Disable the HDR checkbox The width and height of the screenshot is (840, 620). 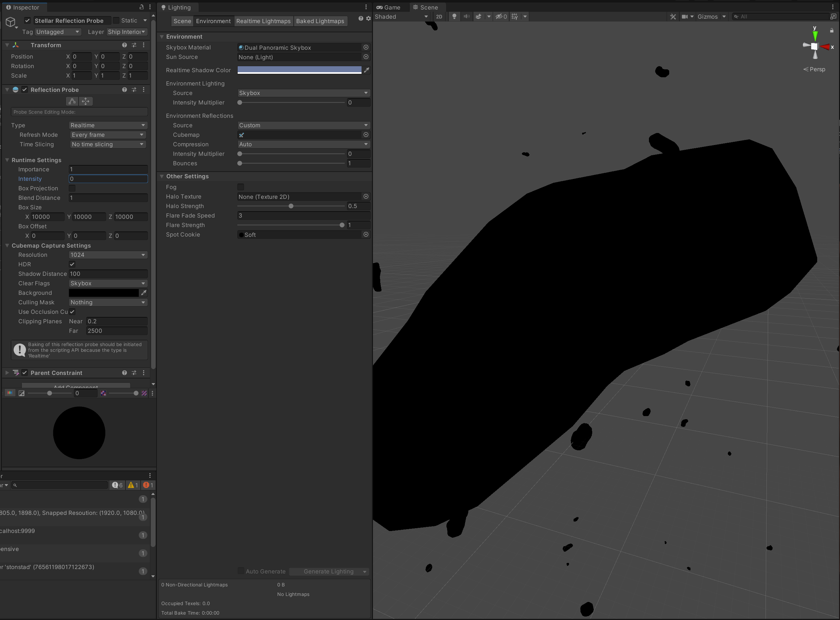[72, 264]
